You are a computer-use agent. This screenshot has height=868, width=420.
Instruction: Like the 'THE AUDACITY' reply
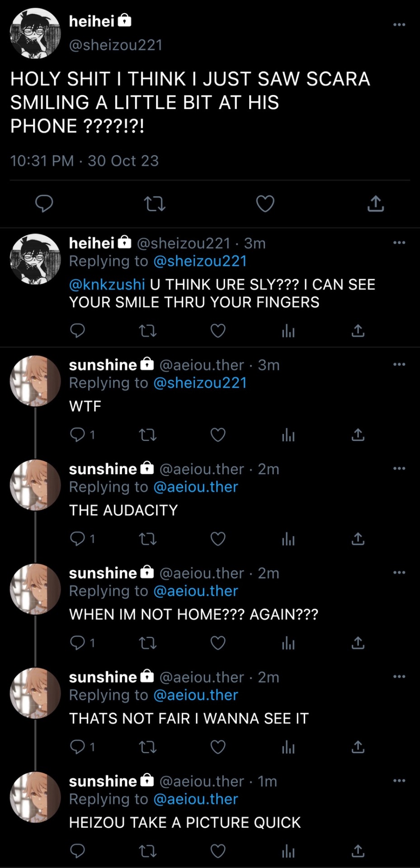tap(218, 539)
